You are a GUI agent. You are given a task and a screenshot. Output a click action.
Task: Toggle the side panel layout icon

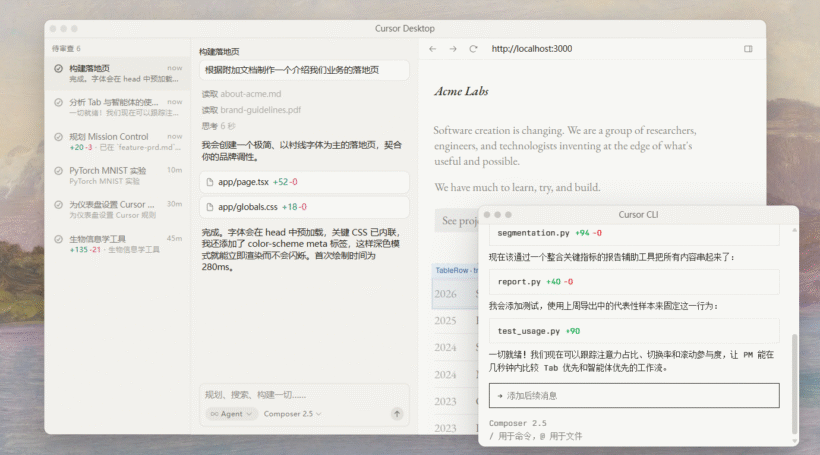click(x=748, y=49)
